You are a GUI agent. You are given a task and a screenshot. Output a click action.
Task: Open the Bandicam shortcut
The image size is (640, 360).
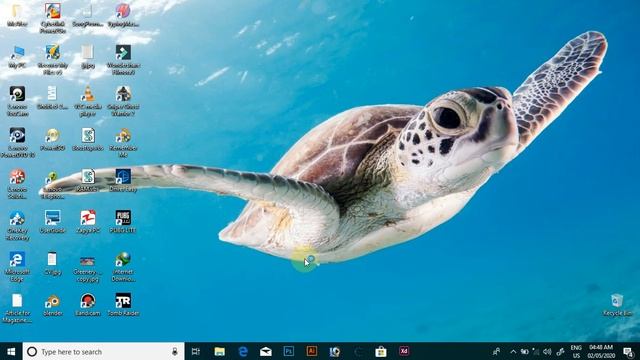tap(88, 304)
